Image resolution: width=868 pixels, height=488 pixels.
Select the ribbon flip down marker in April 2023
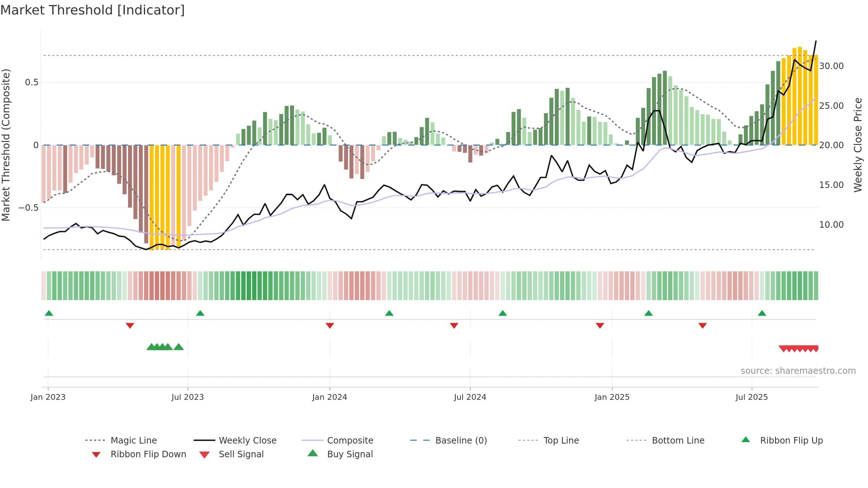(x=130, y=326)
